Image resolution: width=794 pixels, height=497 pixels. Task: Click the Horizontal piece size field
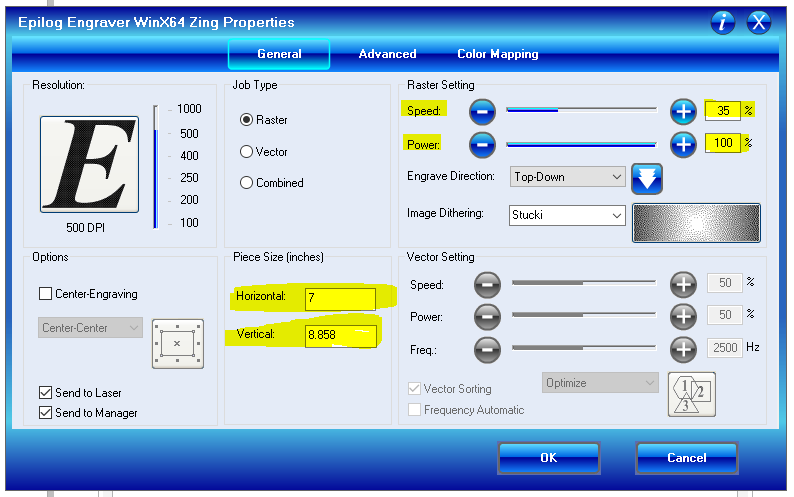(340, 299)
